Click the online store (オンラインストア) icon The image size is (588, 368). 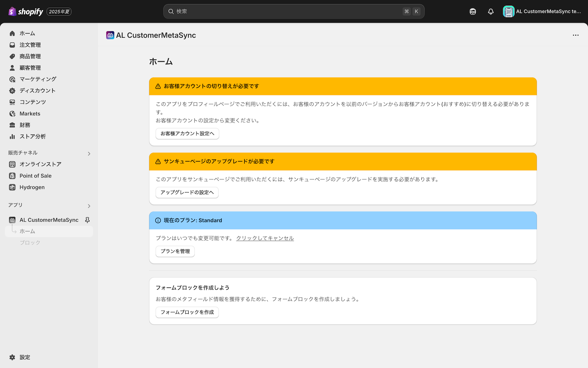pos(12,164)
